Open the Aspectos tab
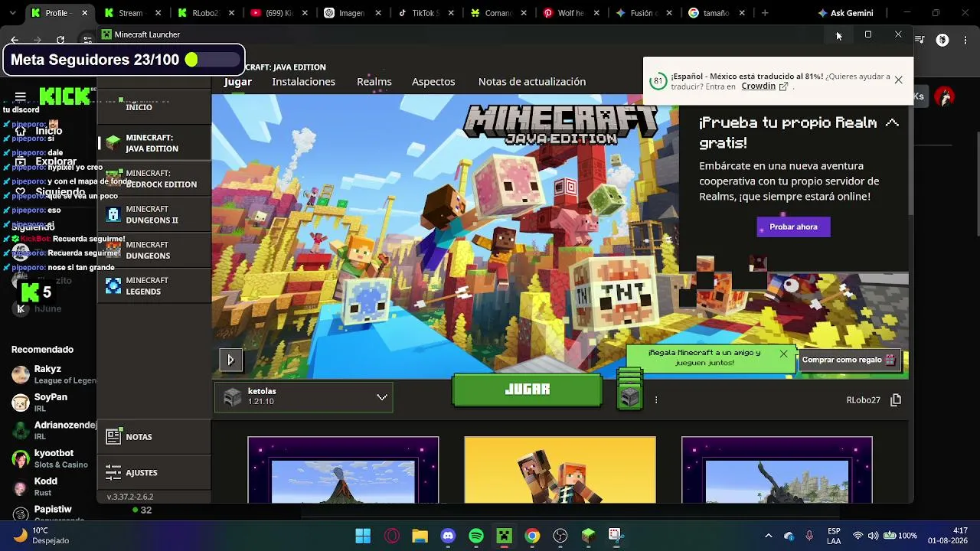The image size is (980, 551). [433, 82]
